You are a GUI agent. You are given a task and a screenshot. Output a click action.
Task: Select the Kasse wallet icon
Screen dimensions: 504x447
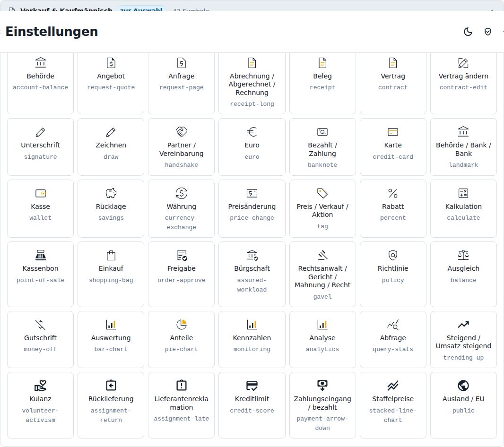pyautogui.click(x=41, y=193)
